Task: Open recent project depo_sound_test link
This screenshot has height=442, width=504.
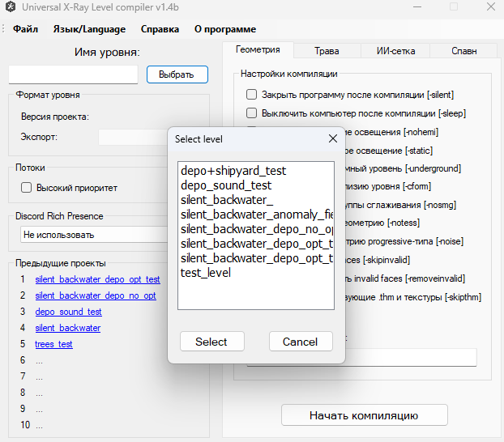Action: [x=68, y=312]
